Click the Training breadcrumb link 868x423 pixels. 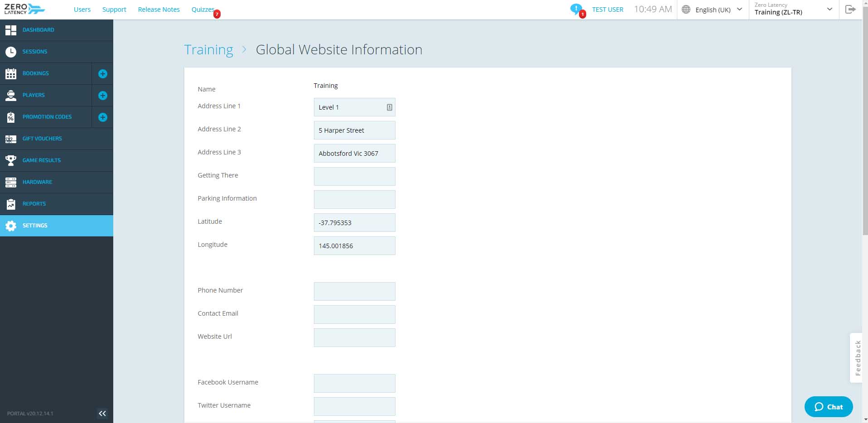click(208, 49)
